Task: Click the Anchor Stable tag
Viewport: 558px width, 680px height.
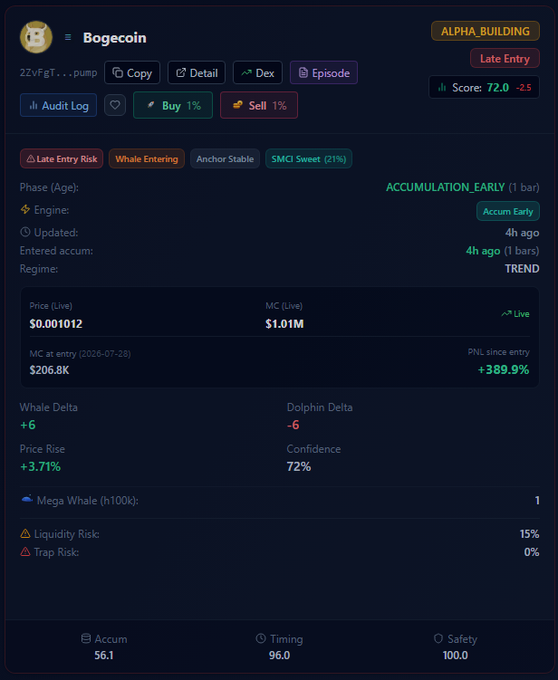Action: click(x=225, y=159)
